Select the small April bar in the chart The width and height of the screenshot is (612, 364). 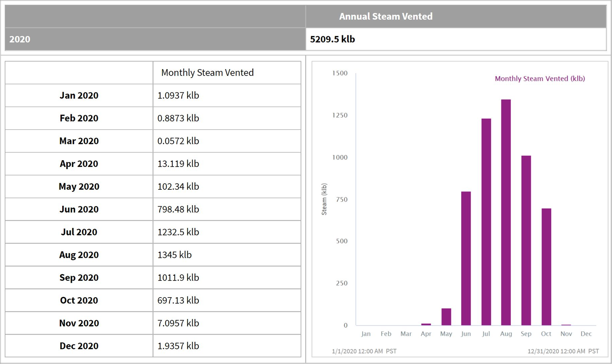pos(426,324)
